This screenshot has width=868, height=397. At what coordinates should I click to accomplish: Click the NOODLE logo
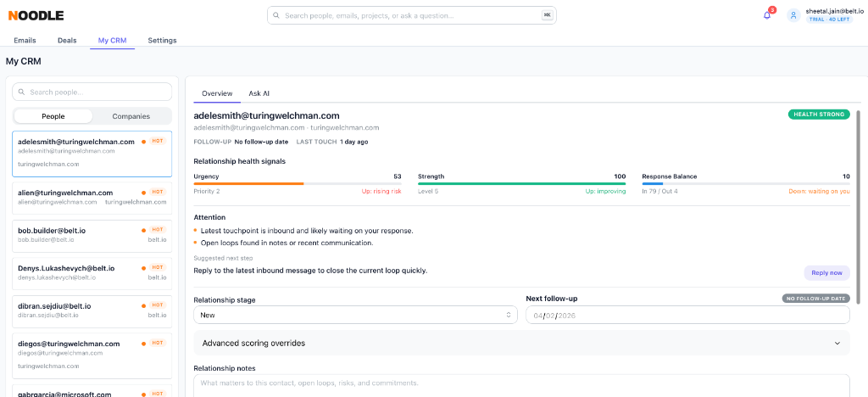pos(36,15)
